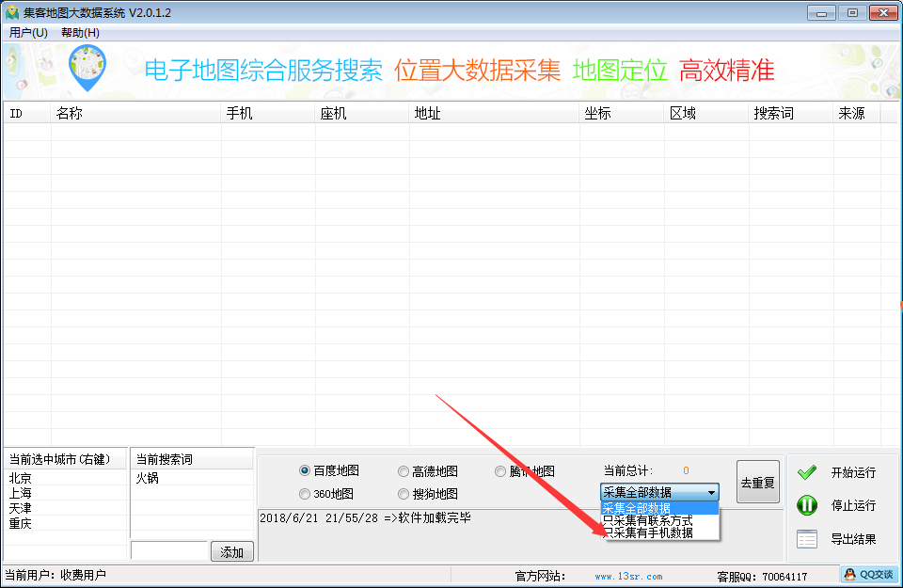
Task: Click the 座机 column header
Action: [362, 114]
